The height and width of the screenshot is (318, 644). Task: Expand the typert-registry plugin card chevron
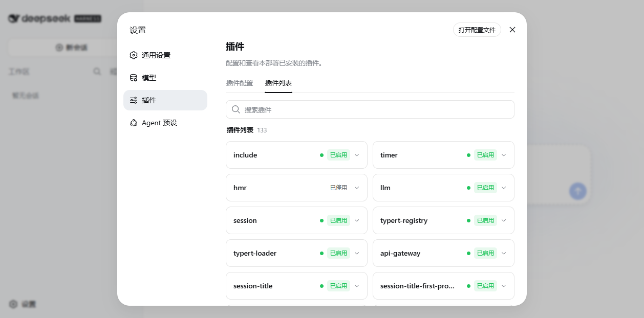coord(504,220)
